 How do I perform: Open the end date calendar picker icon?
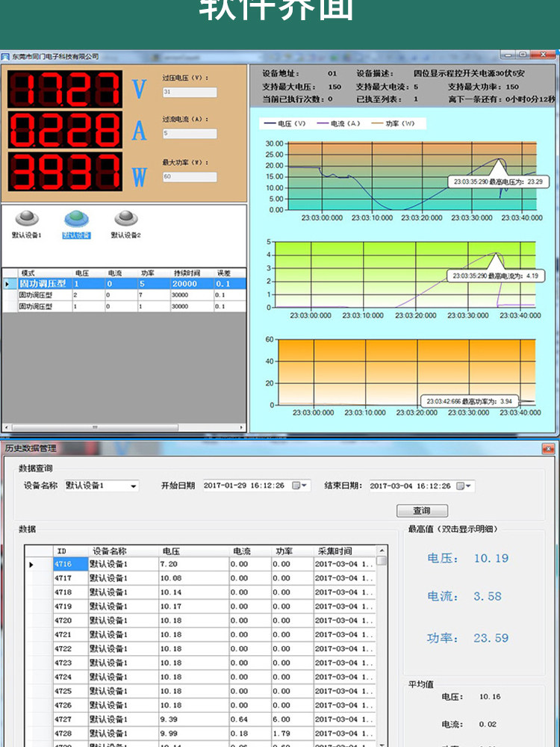point(464,486)
